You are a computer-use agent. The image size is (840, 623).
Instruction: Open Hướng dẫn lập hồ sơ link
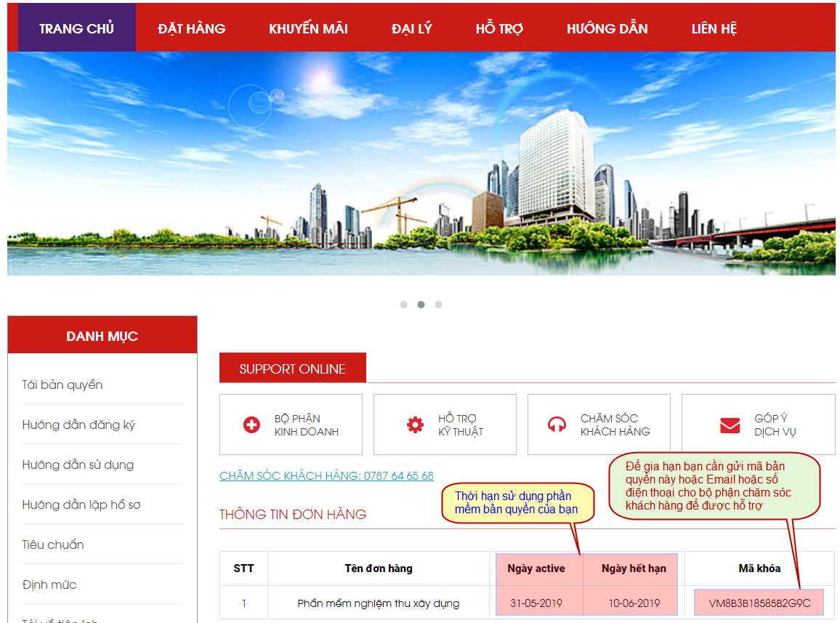81,505
